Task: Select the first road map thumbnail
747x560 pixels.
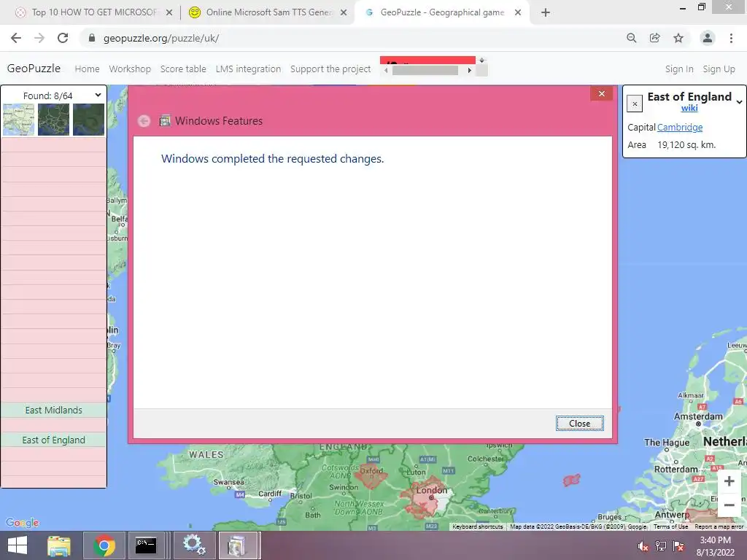Action: 18,120
